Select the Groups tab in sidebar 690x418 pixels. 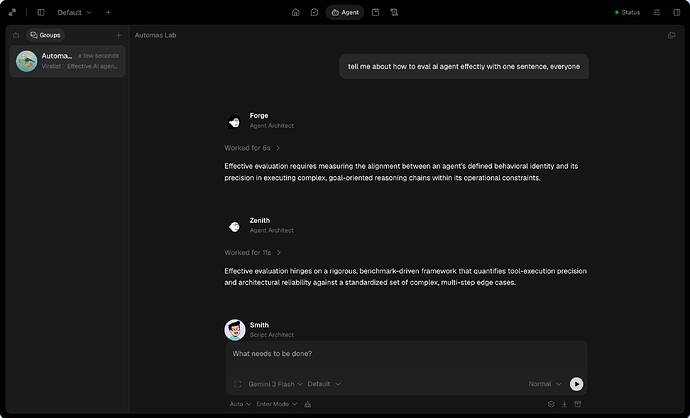[45, 35]
